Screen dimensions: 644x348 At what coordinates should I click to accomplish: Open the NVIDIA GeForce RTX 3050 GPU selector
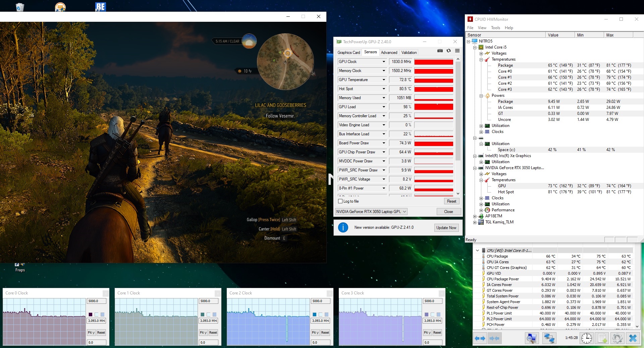[x=371, y=212]
